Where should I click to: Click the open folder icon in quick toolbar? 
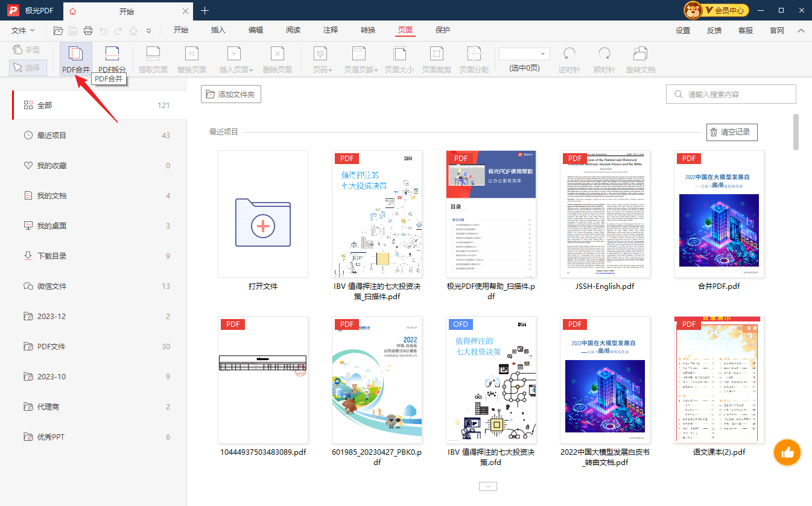click(59, 31)
